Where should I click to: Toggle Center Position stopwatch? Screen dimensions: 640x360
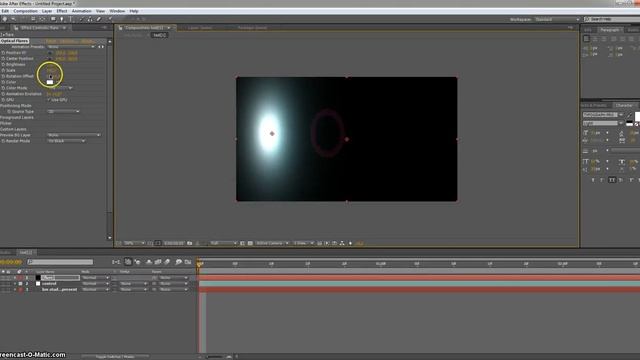(x=3, y=59)
